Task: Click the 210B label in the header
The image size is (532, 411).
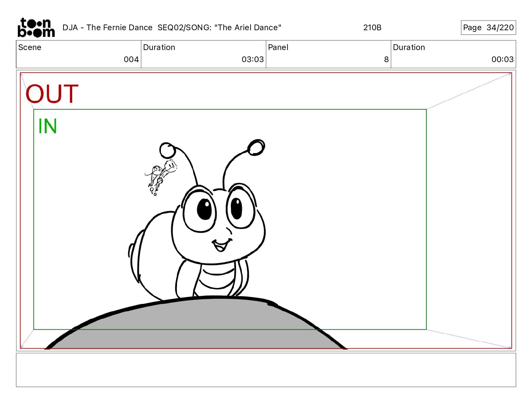Action: pyautogui.click(x=372, y=28)
